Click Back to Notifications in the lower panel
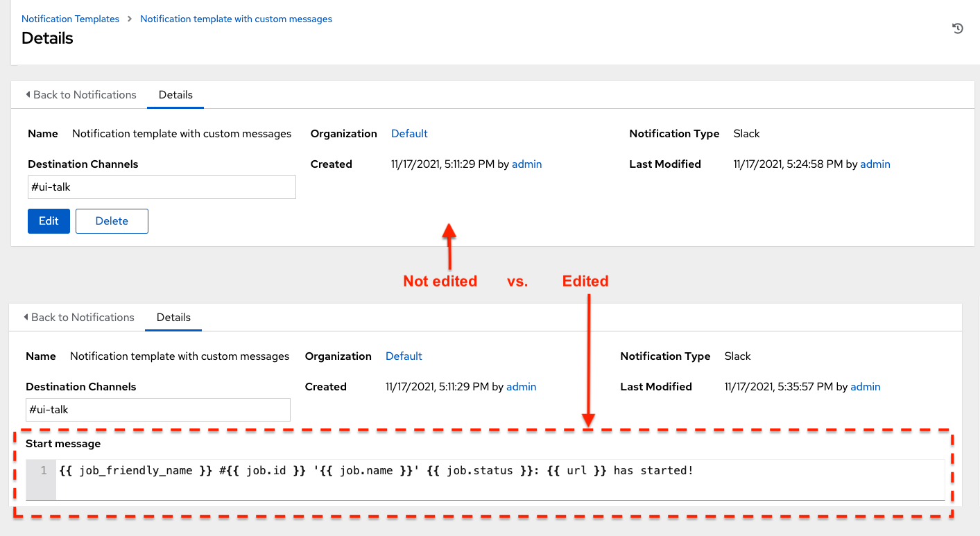980x536 pixels. click(82, 317)
